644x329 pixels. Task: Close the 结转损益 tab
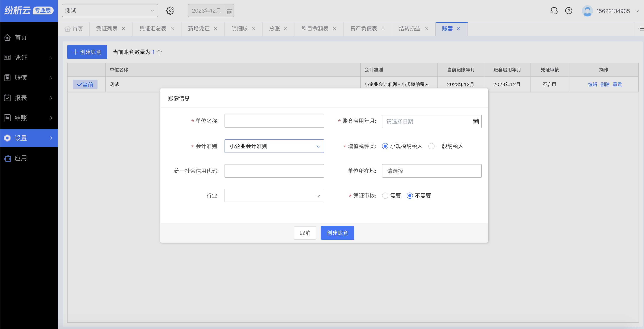(x=426, y=29)
